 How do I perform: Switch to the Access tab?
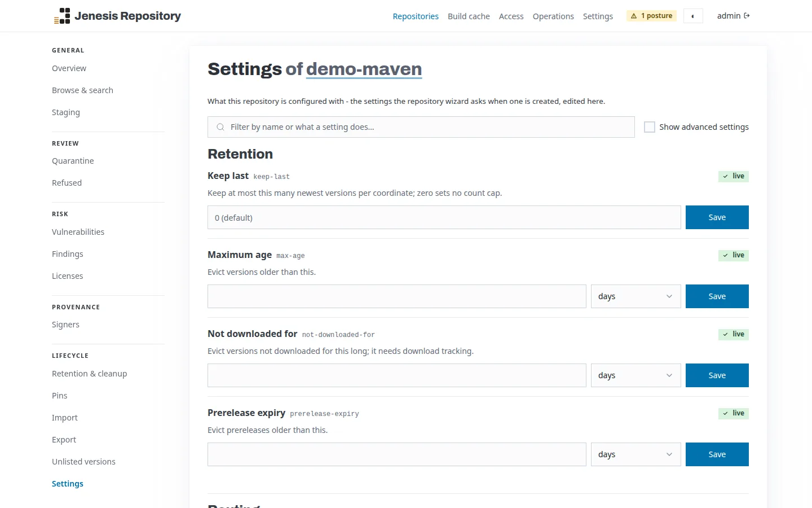pyautogui.click(x=511, y=16)
